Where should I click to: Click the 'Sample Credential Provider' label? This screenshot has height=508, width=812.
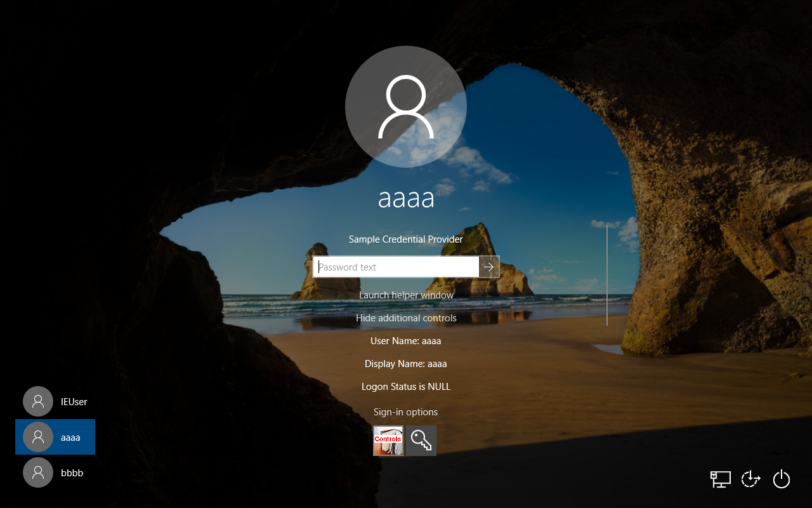[406, 239]
